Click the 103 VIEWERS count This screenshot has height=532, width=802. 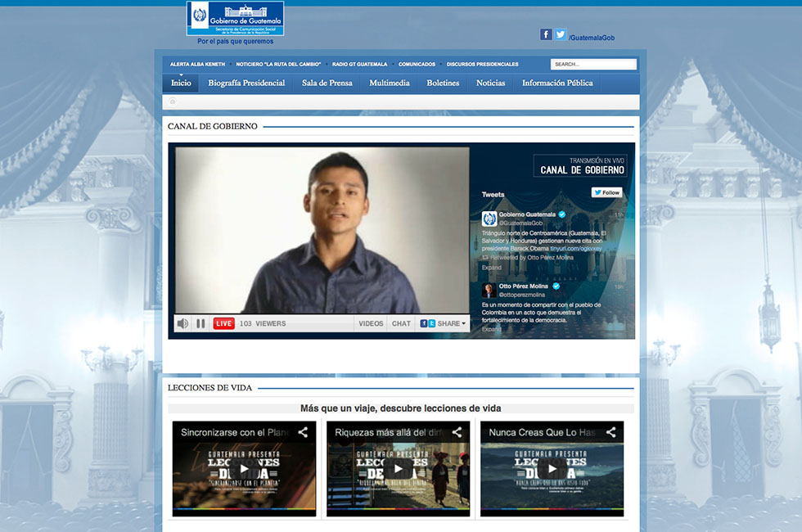pyautogui.click(x=263, y=323)
